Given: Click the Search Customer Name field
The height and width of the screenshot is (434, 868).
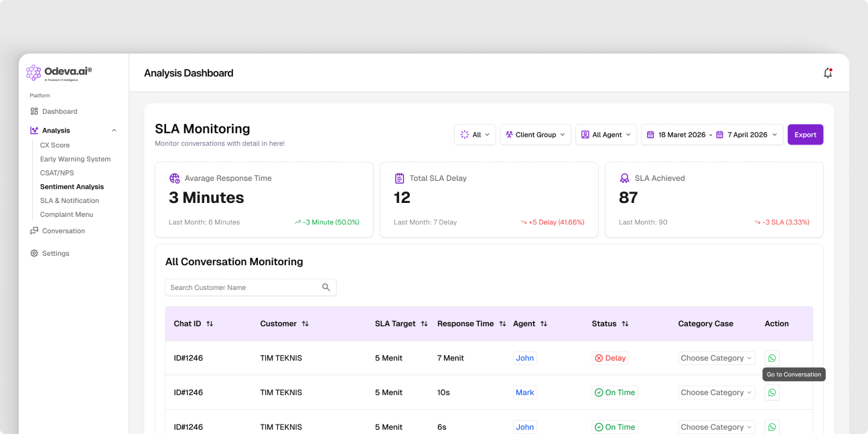Looking at the screenshot, I should [250, 287].
